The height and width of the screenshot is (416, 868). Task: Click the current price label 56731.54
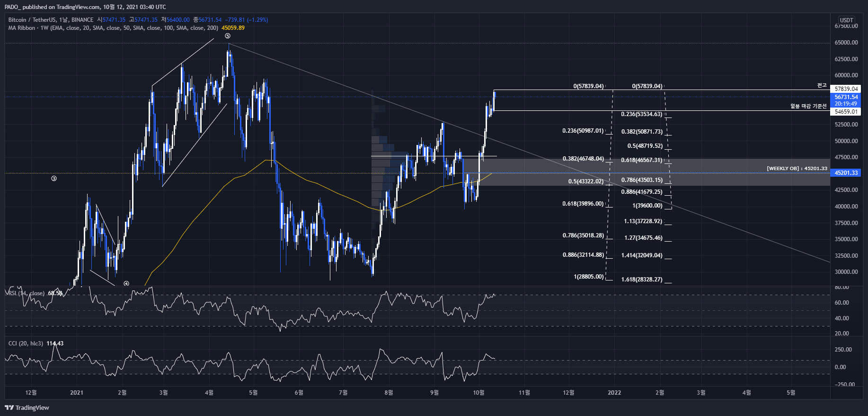pyautogui.click(x=846, y=97)
